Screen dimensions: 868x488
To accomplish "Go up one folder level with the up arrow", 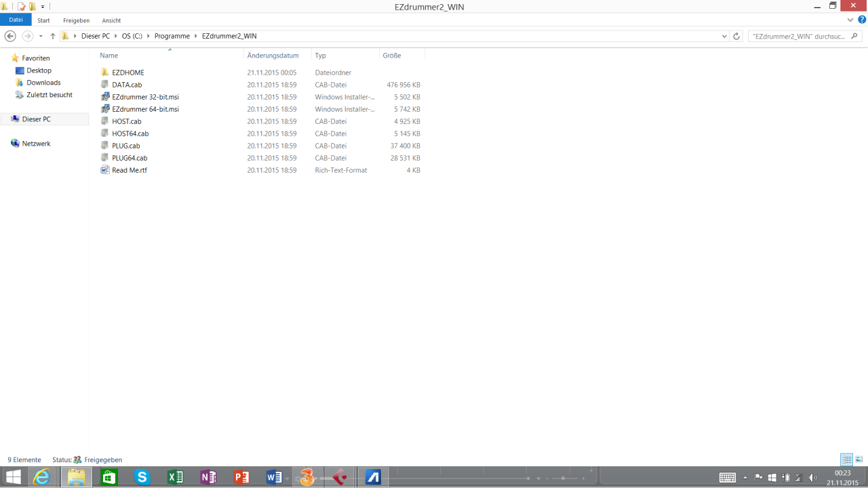I will pyautogui.click(x=53, y=36).
